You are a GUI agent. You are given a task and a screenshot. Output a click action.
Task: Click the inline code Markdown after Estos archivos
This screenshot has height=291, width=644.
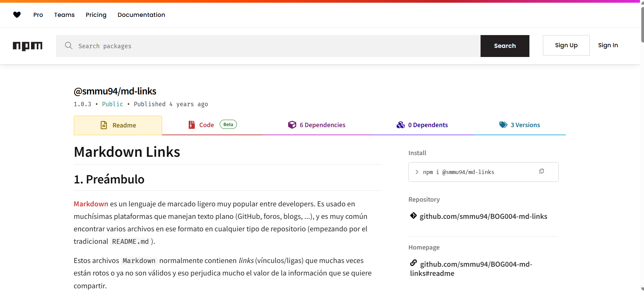(139, 261)
